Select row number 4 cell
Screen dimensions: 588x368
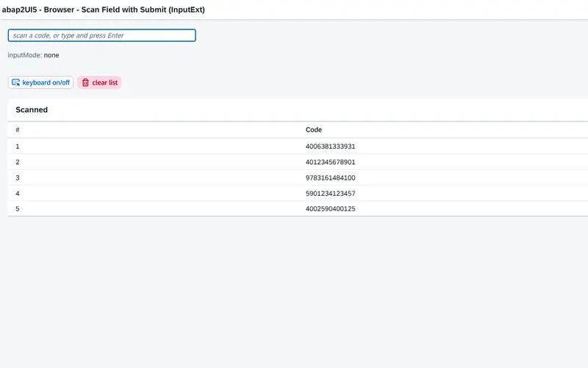(x=18, y=194)
